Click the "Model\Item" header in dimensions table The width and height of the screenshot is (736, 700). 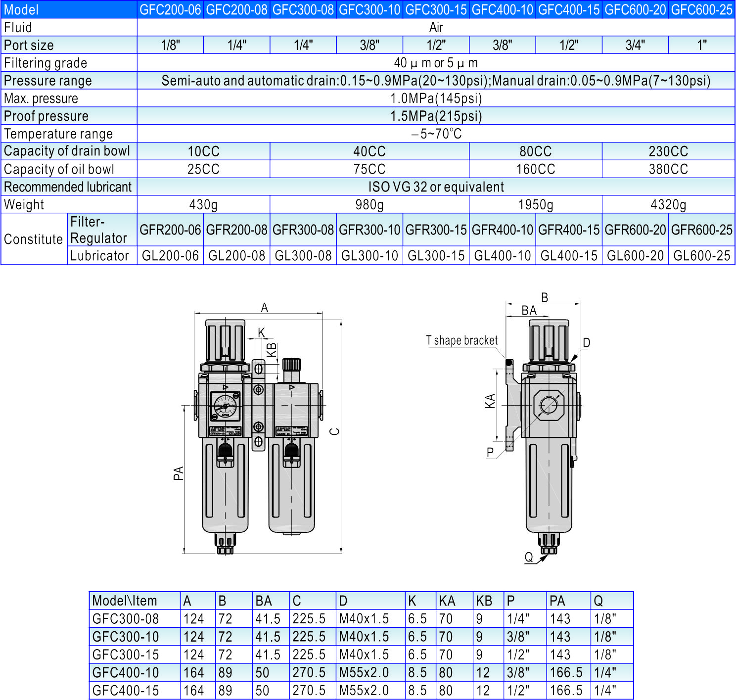click(125, 601)
